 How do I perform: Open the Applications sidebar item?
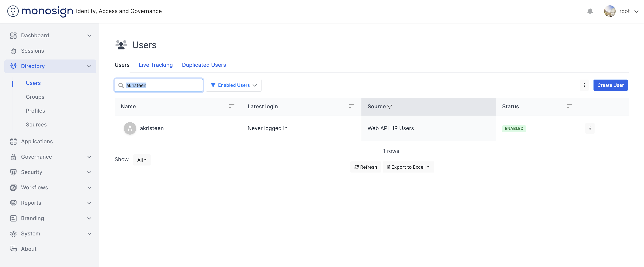(37, 141)
